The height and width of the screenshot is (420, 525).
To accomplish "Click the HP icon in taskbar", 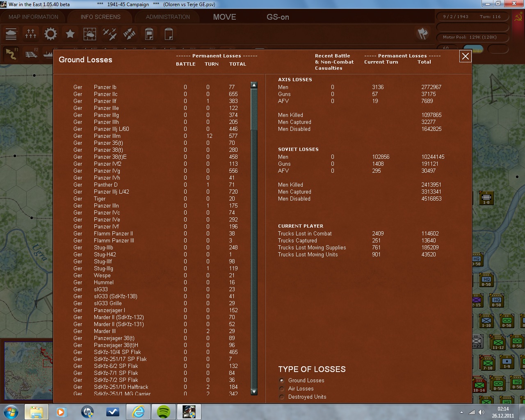I will pos(87,411).
